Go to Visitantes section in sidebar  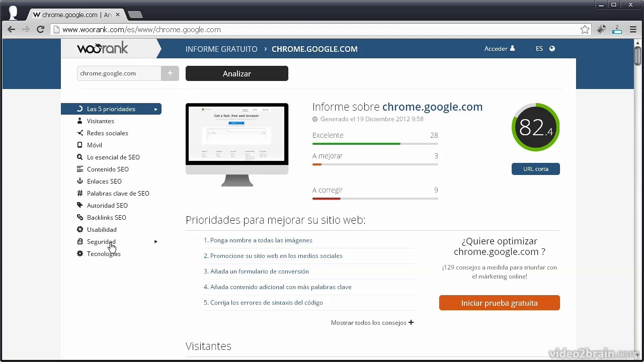pyautogui.click(x=101, y=121)
